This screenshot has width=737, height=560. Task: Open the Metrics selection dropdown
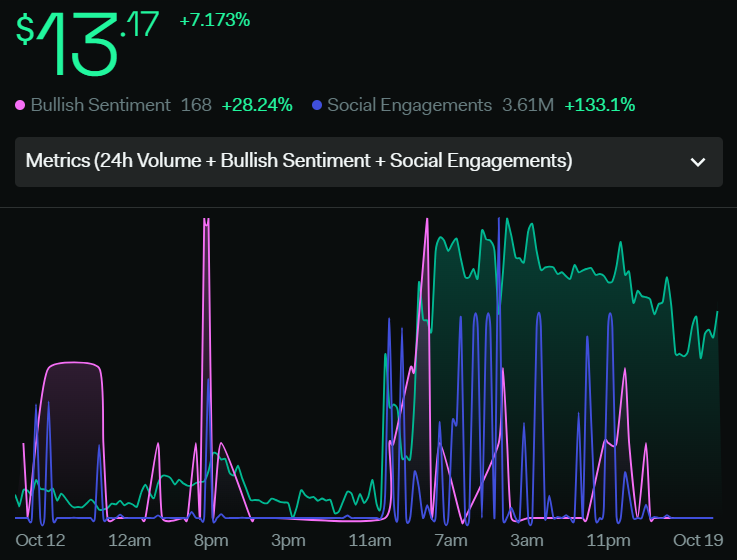368,162
